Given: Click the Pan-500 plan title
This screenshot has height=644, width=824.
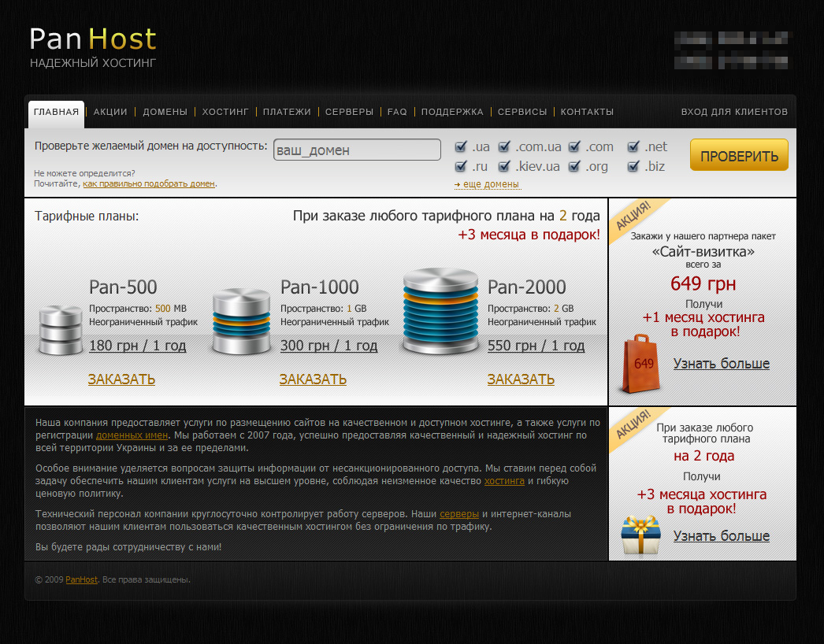Looking at the screenshot, I should (x=123, y=287).
